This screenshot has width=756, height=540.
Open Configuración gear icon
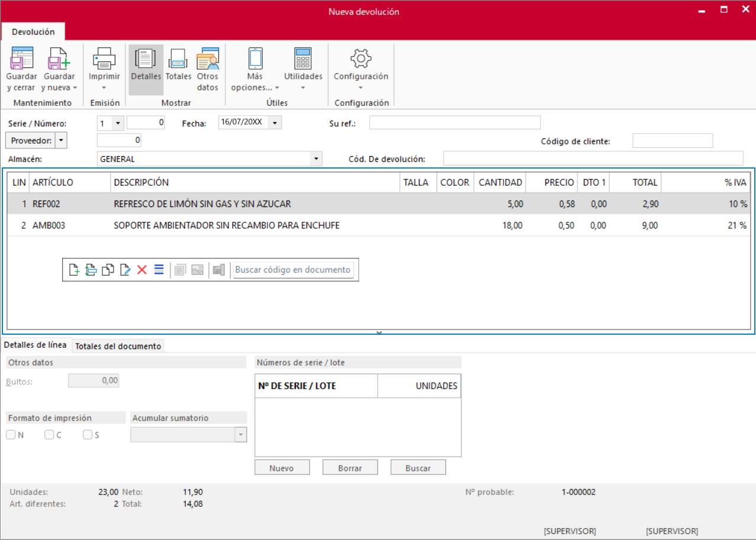pos(361,58)
